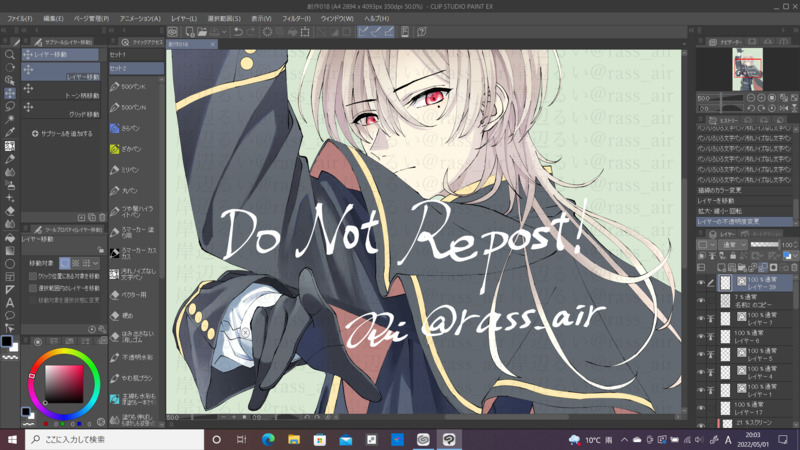Hide layer レイヤー 6 via eye icon
This screenshot has height=450, width=800.
(x=701, y=336)
